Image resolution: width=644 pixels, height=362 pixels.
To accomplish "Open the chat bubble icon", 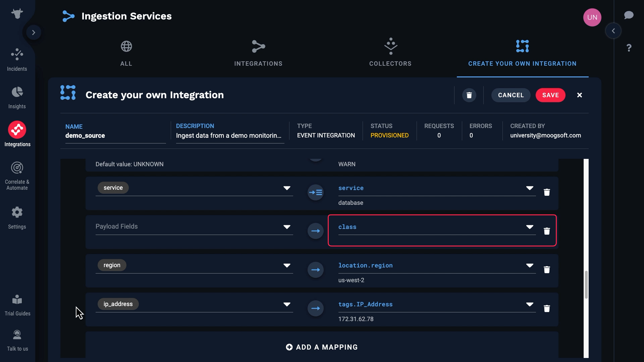I will [629, 15].
